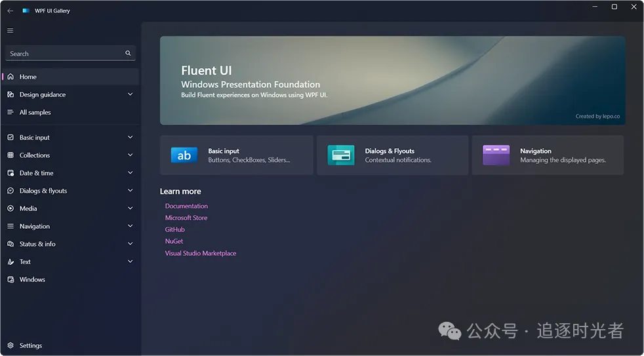
Task: Click the Navigation lines icon in sidebar
Action: click(x=10, y=226)
